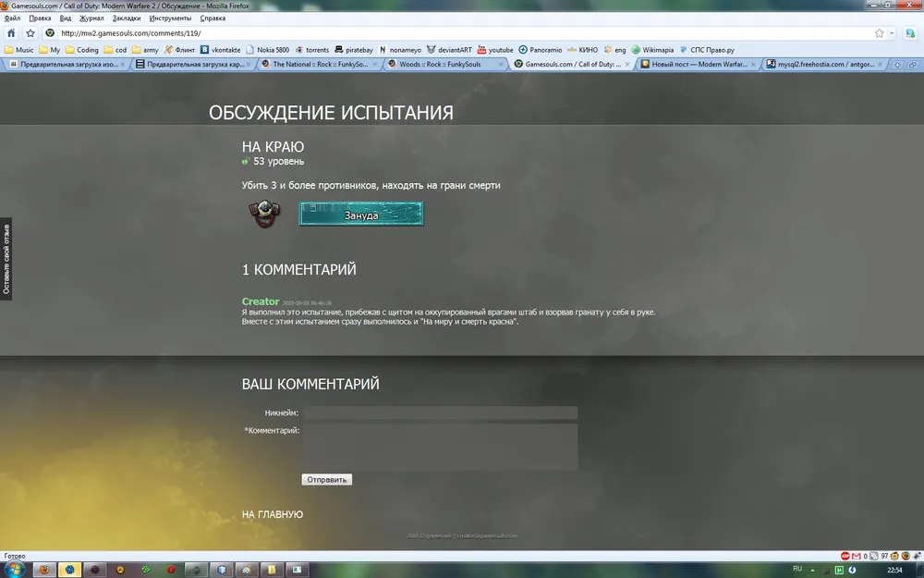The image size is (924, 578).
Task: Open the Вид menu
Action: 66,18
